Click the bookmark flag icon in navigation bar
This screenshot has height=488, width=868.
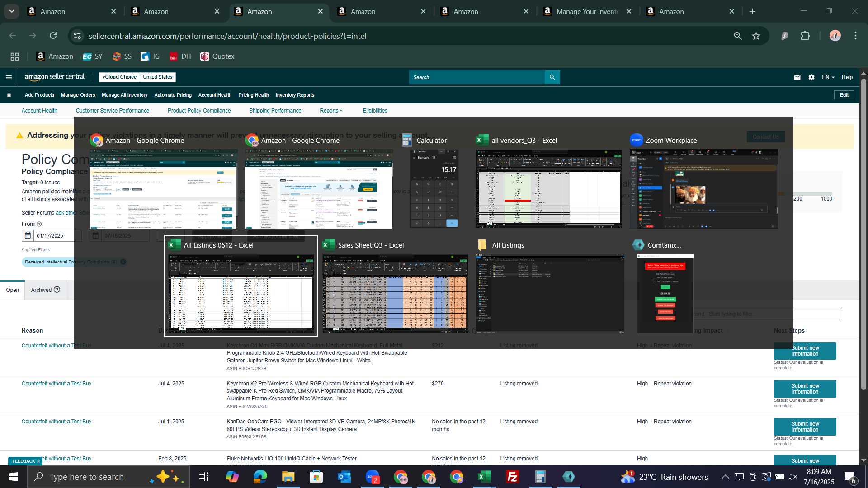click(9, 95)
